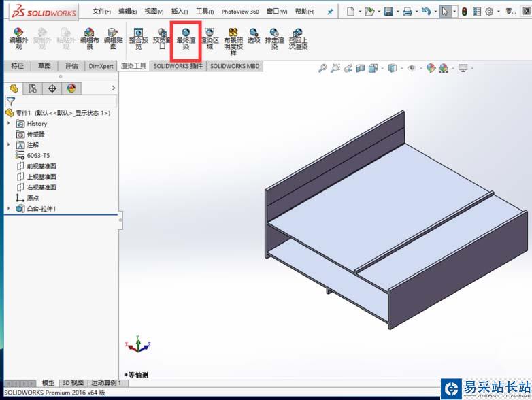The height and width of the screenshot is (400, 532).
Task: Click the feature tree filter field
Action: (61, 101)
